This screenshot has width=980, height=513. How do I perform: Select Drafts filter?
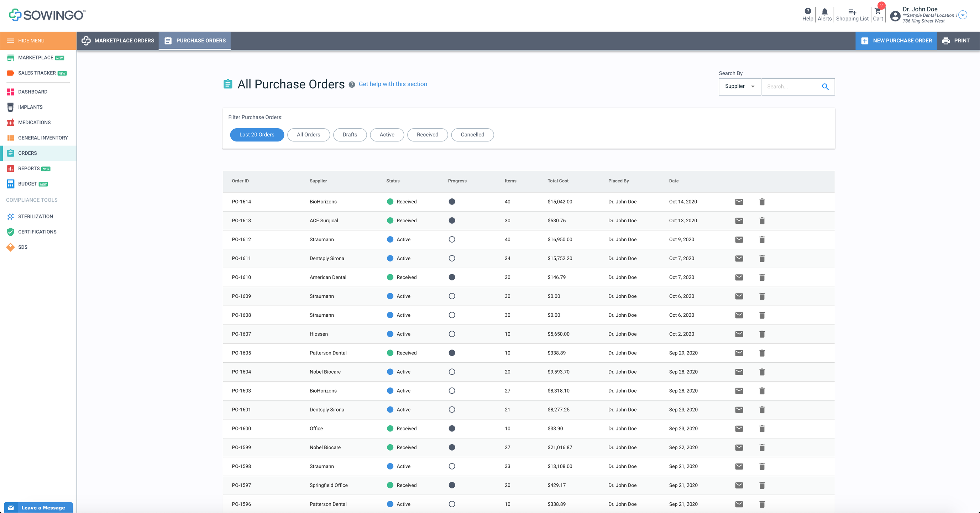pos(350,135)
